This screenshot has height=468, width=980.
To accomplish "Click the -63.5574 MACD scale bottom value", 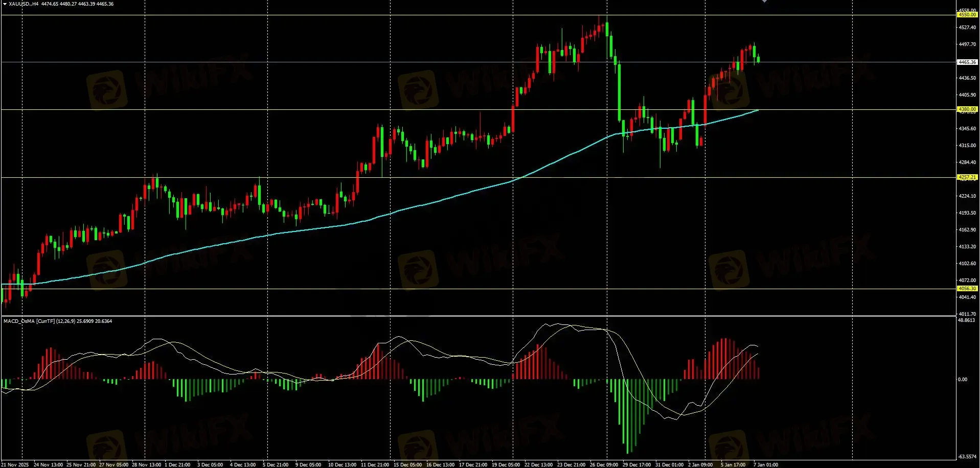I will 966,457.
